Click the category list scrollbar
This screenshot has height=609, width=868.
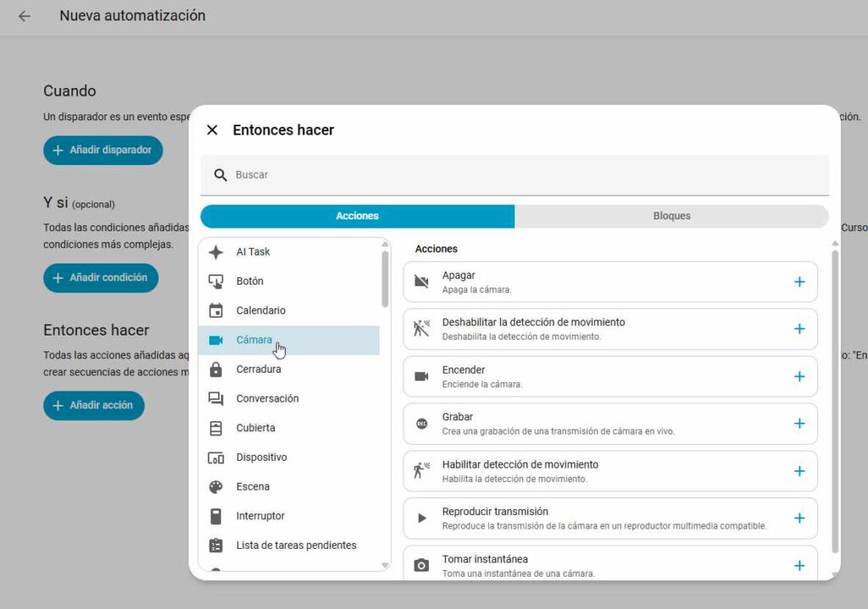tap(386, 280)
